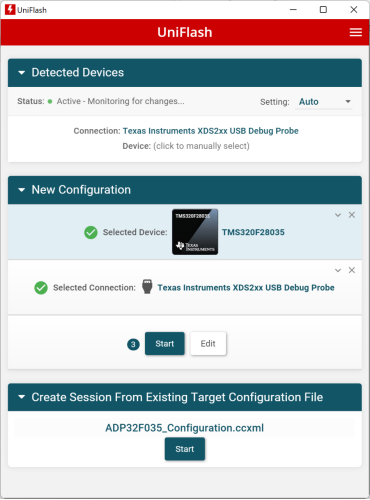Click the debug probe connector icon
The height and width of the screenshot is (500, 370).
pos(147,287)
